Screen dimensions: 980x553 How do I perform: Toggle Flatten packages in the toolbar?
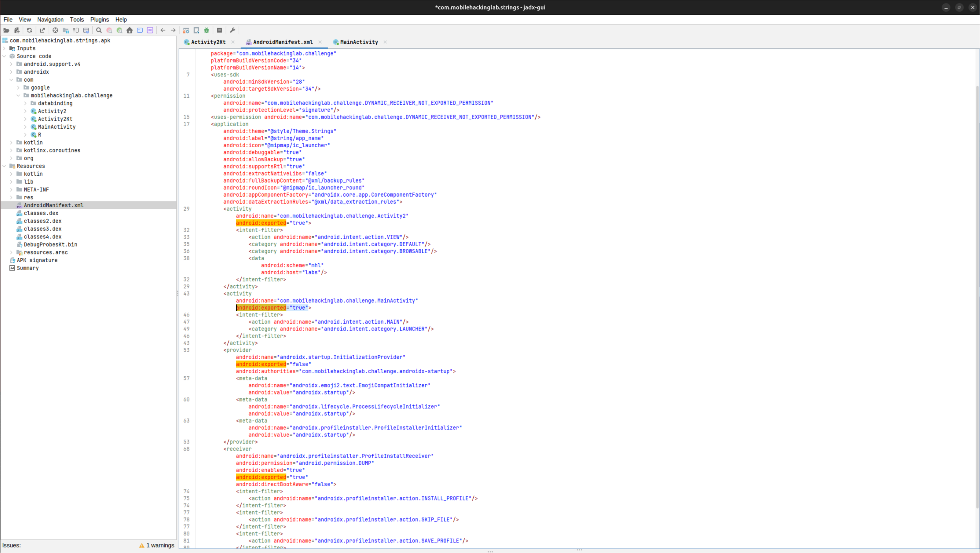66,30
